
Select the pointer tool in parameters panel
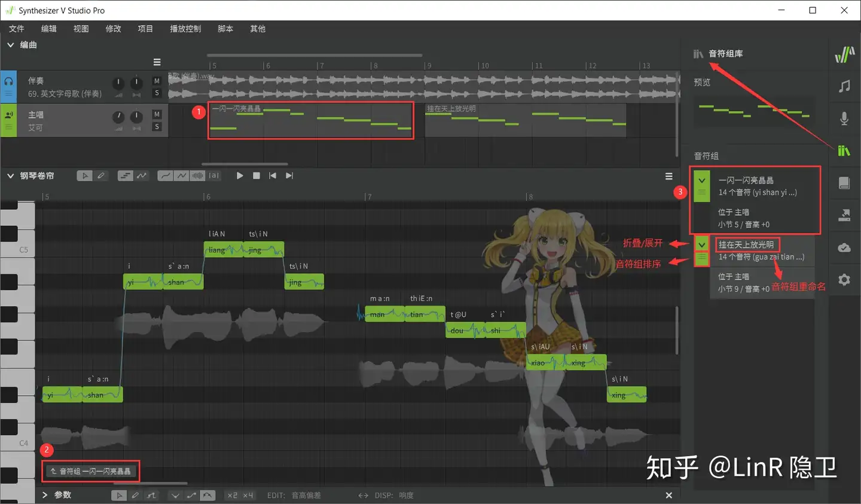pyautogui.click(x=119, y=495)
